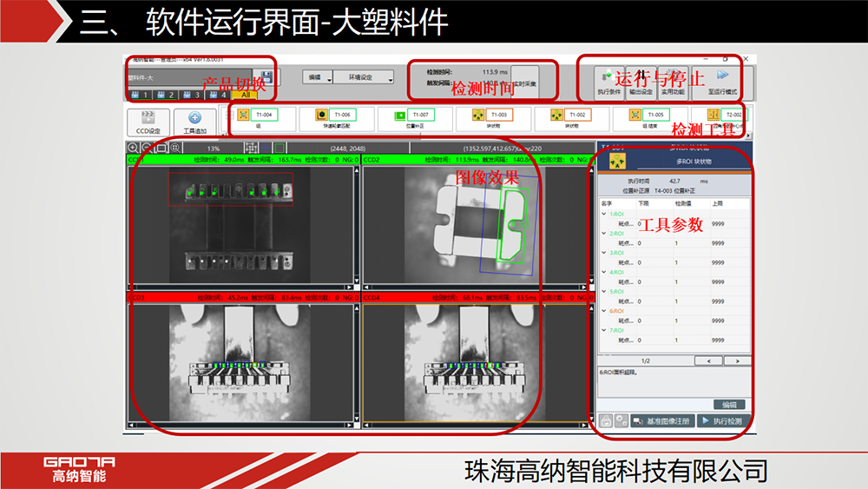Click the 6:ROI面积超限 message
Screen dimensions: 868x489
pos(618,373)
